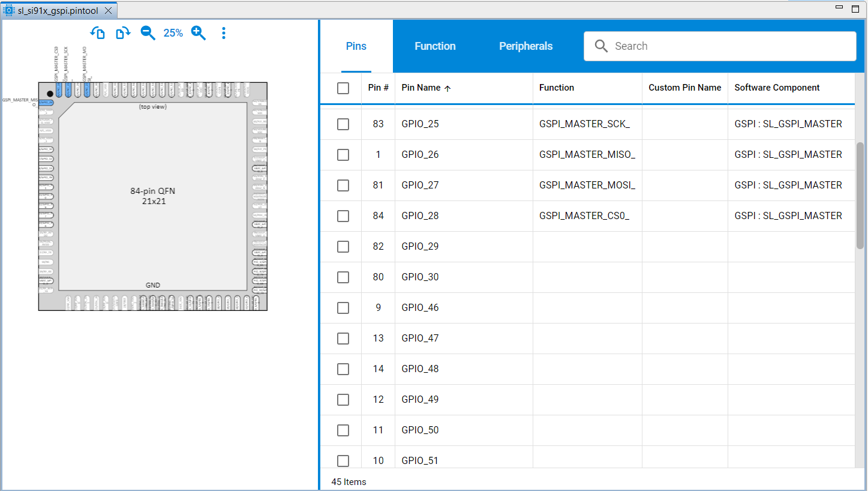
Task: Zoom in on the package view
Action: coord(199,33)
